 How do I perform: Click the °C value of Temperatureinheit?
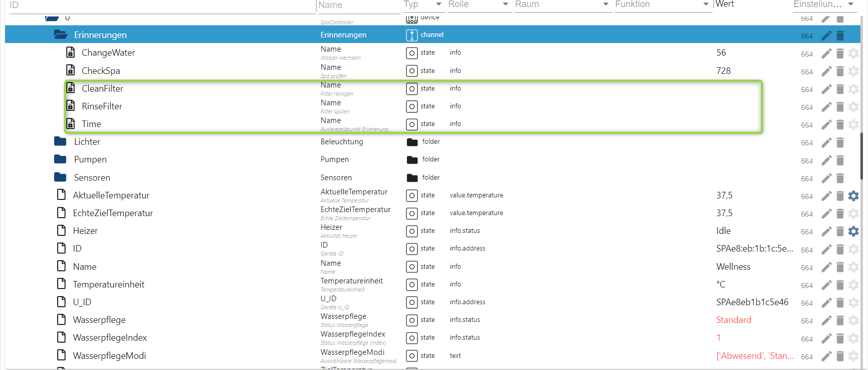click(x=721, y=284)
